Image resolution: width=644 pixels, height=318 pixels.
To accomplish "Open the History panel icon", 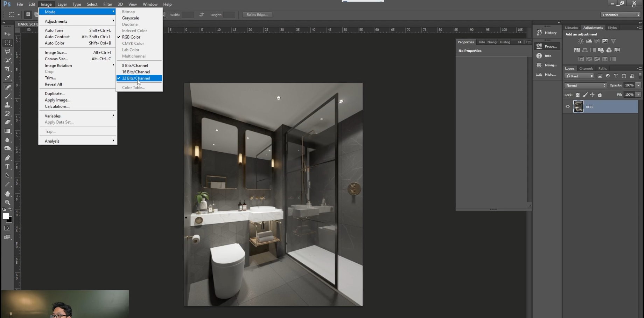I will (539, 32).
